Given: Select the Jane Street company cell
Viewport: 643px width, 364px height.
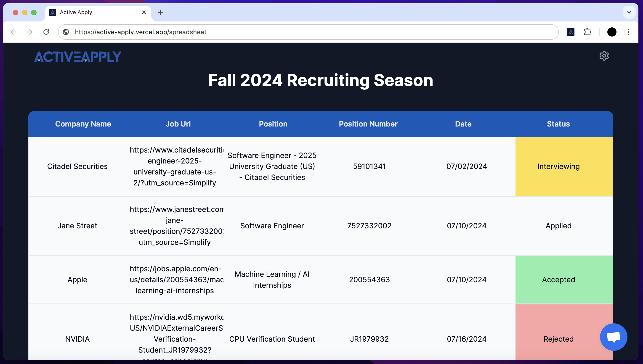Looking at the screenshot, I should tap(77, 226).
